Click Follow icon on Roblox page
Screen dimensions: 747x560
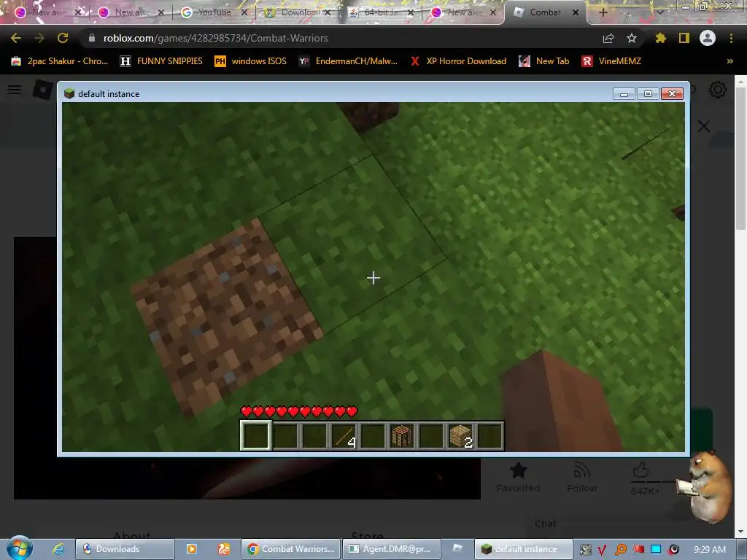pyautogui.click(x=582, y=470)
